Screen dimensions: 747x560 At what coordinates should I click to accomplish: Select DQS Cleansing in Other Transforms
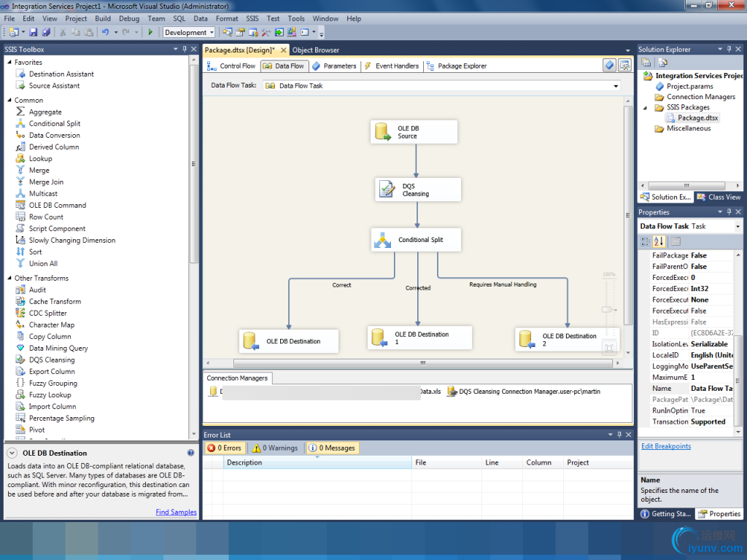[x=52, y=359]
